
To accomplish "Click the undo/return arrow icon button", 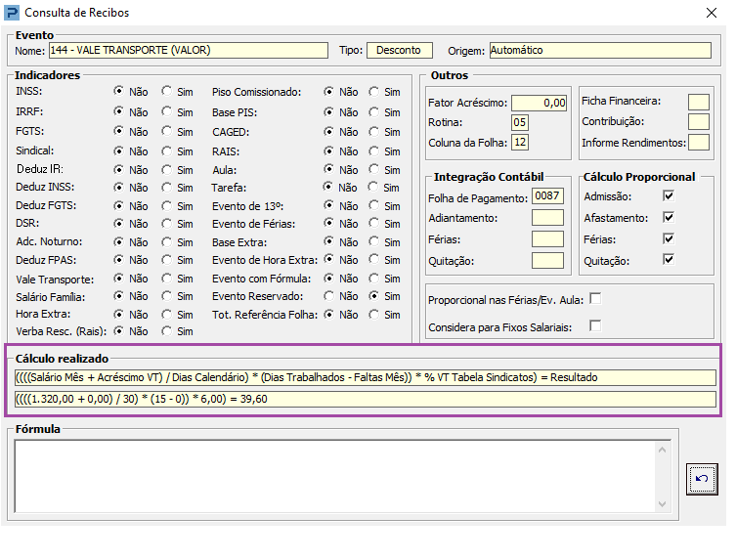I will 702,479.
